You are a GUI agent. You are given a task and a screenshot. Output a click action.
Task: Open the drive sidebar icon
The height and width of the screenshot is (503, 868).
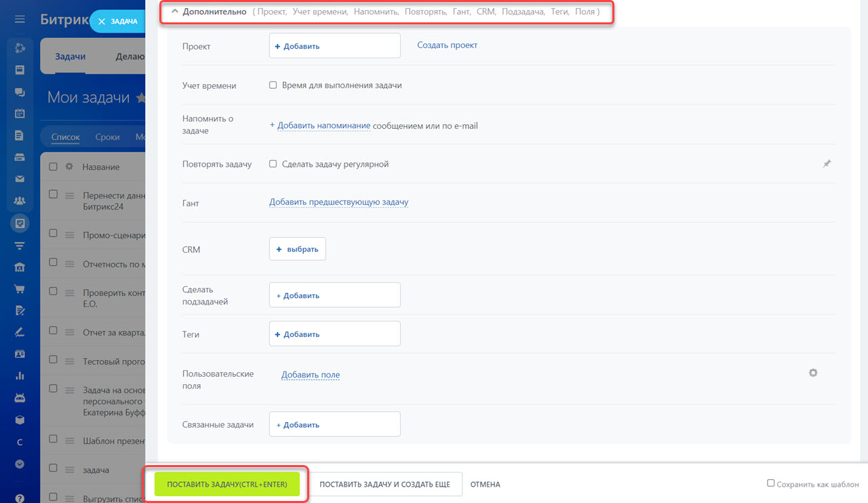20,157
